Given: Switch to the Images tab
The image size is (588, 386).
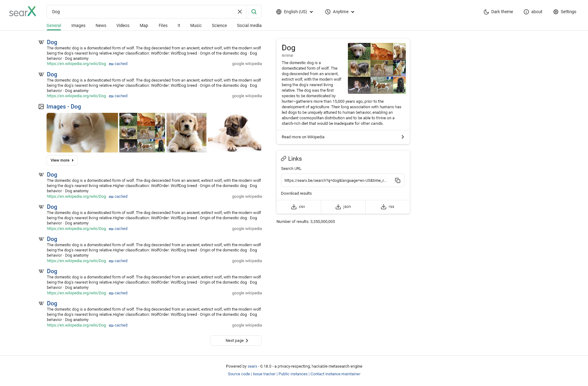Looking at the screenshot, I should [78, 25].
